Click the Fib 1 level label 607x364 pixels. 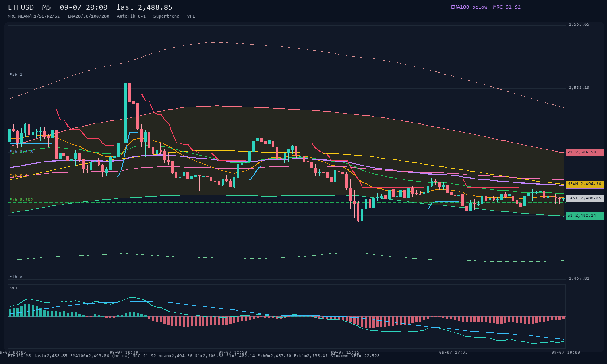coord(16,75)
